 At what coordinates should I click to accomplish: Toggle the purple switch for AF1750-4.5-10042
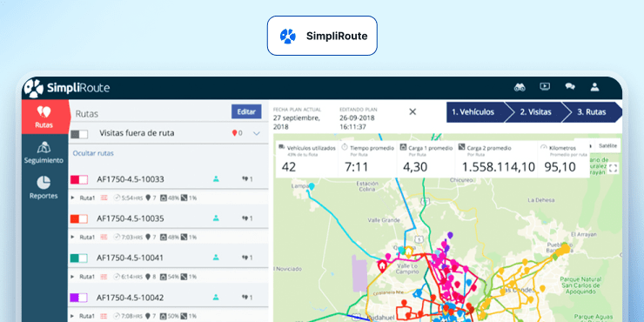79,298
